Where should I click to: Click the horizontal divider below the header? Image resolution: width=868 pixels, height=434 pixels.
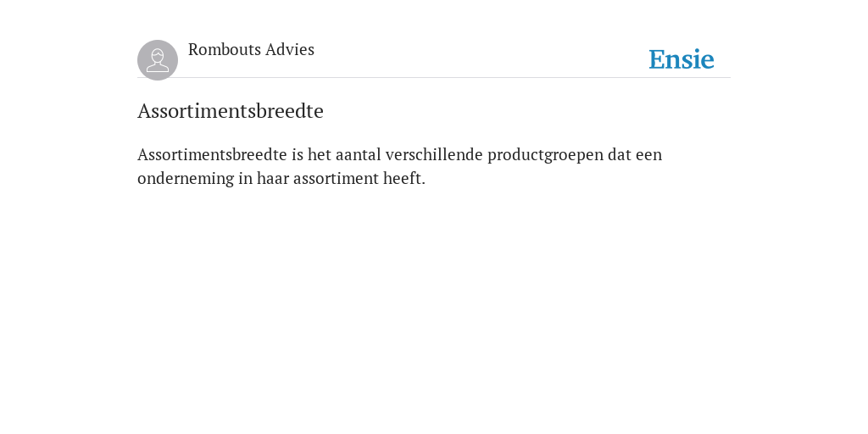tap(434, 77)
